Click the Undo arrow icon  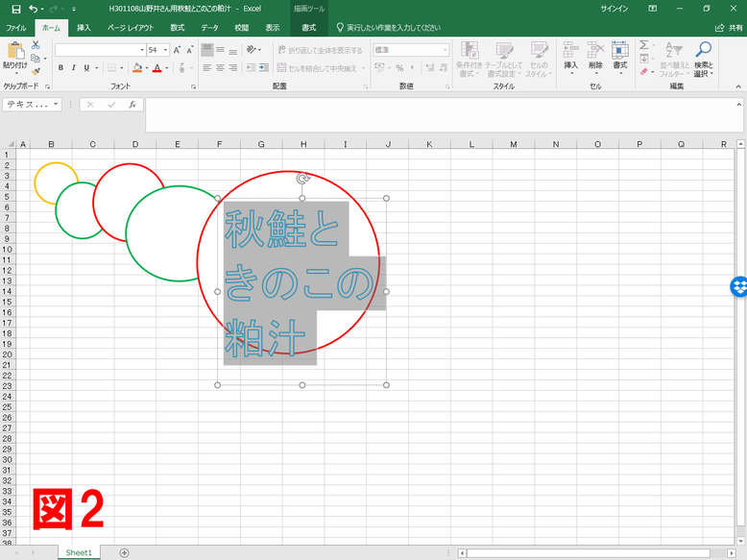pyautogui.click(x=33, y=9)
